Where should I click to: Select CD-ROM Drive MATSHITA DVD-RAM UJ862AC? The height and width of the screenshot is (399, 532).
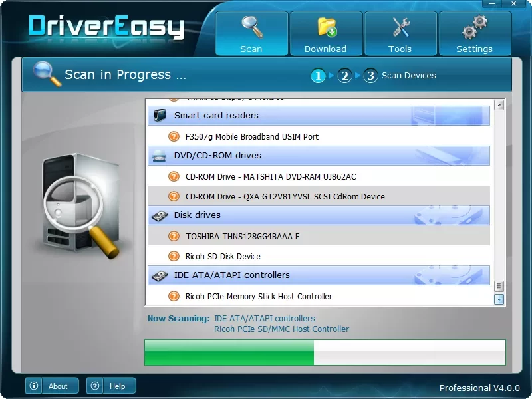click(271, 176)
